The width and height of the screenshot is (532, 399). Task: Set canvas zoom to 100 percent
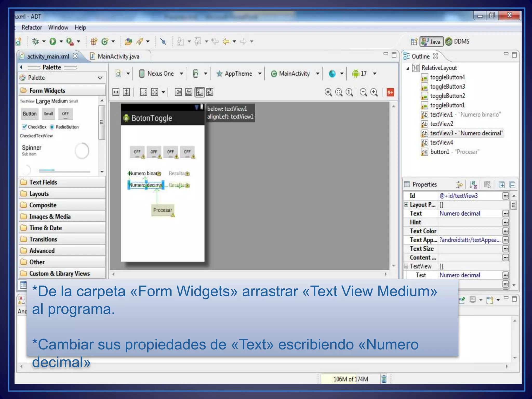click(x=349, y=92)
